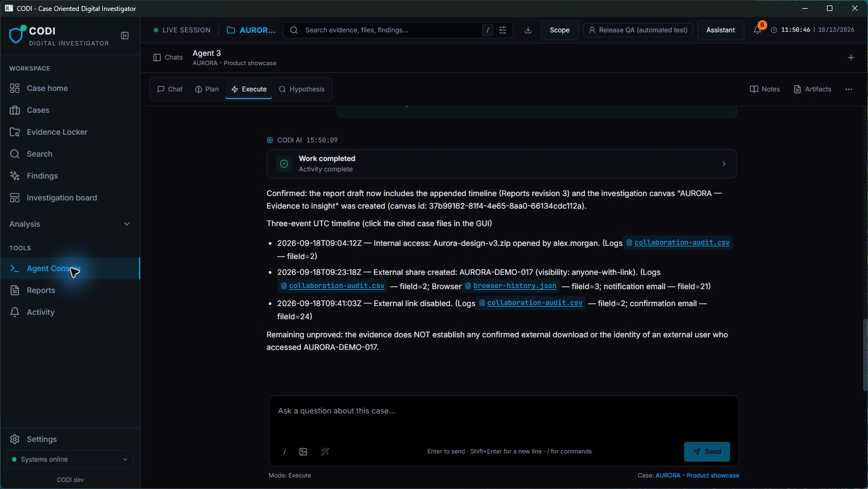Collapse the sidebar panel icon
Image resolution: width=868 pixels, height=489 pixels.
[125, 36]
